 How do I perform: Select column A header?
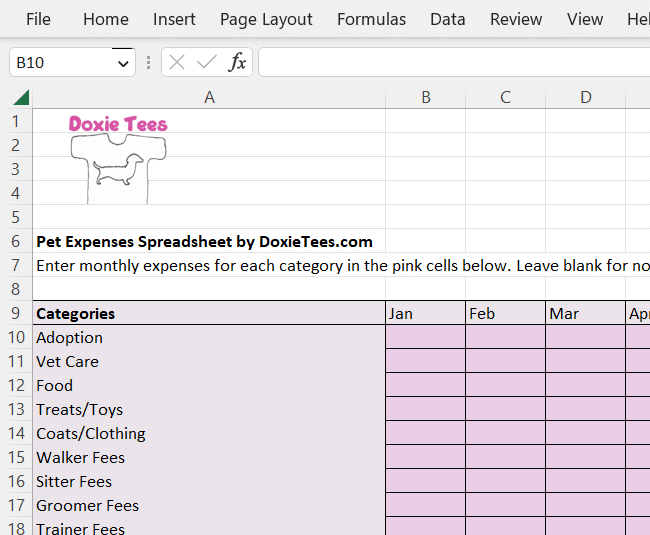click(x=209, y=97)
